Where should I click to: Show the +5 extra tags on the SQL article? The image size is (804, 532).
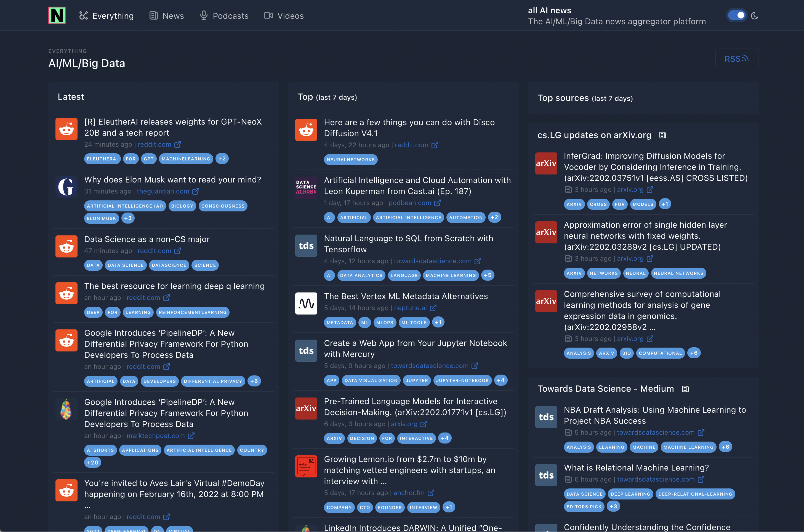(488, 275)
